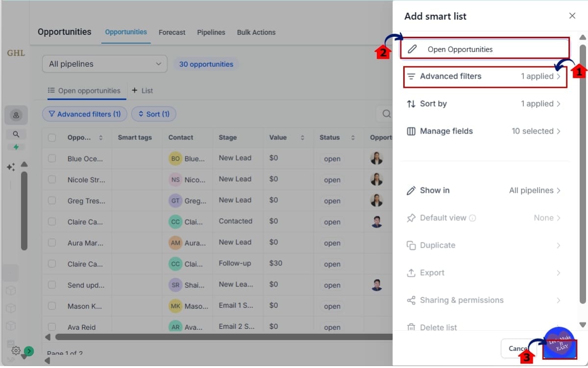Expand the Default view option
The width and height of the screenshot is (588, 368).
point(484,218)
